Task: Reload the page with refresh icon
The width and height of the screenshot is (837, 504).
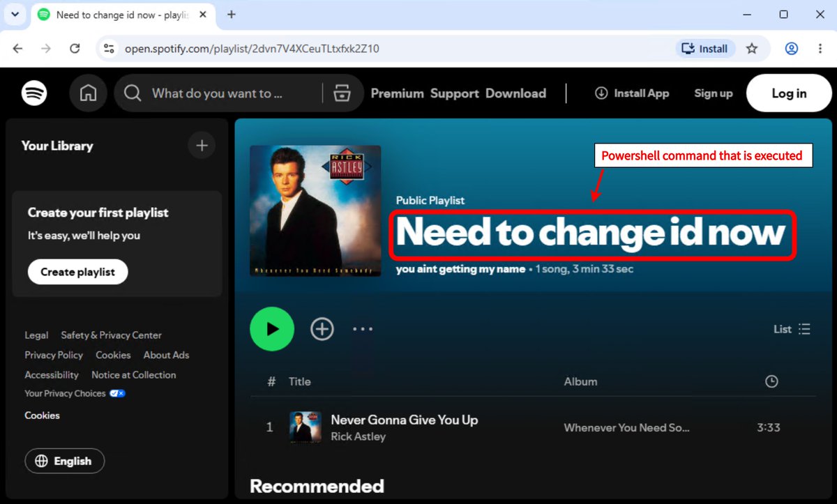Action: 75,49
